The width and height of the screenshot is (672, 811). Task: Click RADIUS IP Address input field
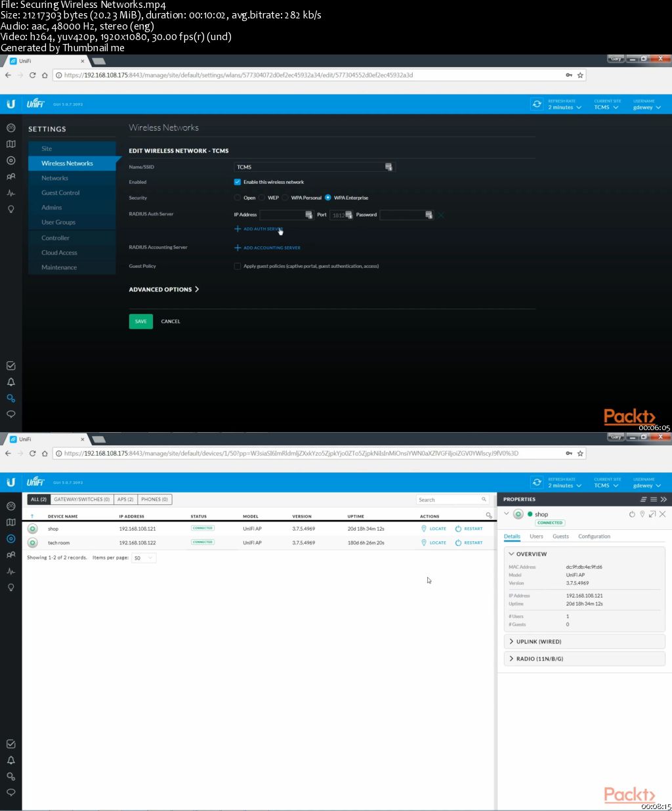pos(287,215)
